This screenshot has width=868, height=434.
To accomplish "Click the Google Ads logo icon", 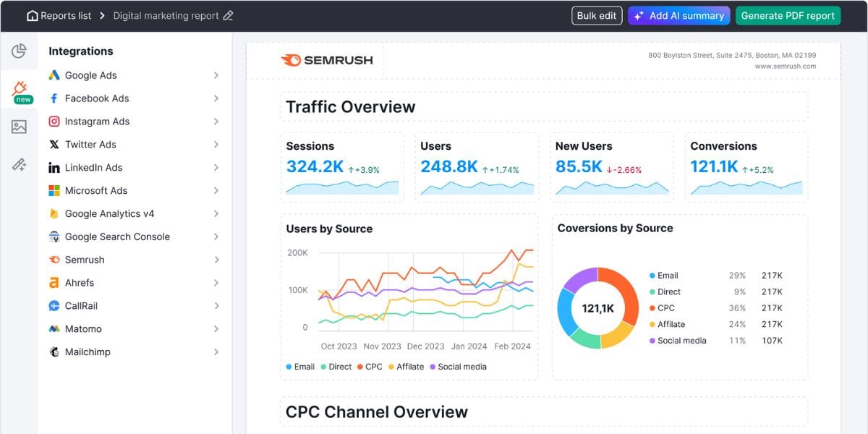I will pyautogui.click(x=54, y=75).
